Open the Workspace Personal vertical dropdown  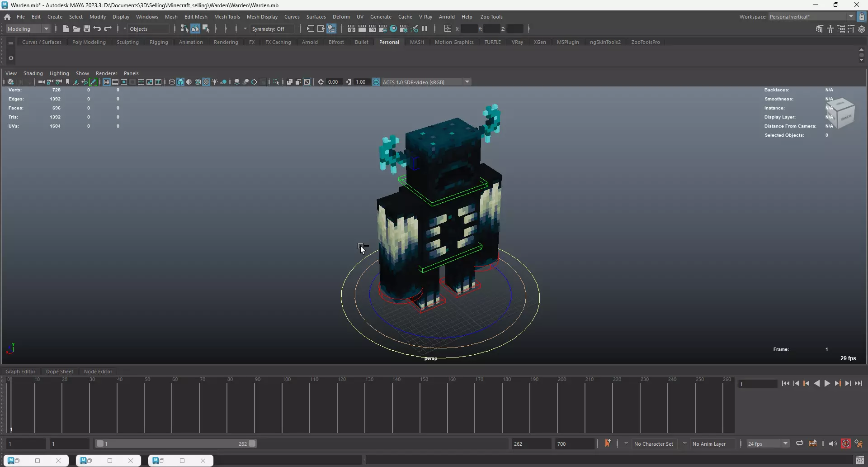tap(812, 17)
